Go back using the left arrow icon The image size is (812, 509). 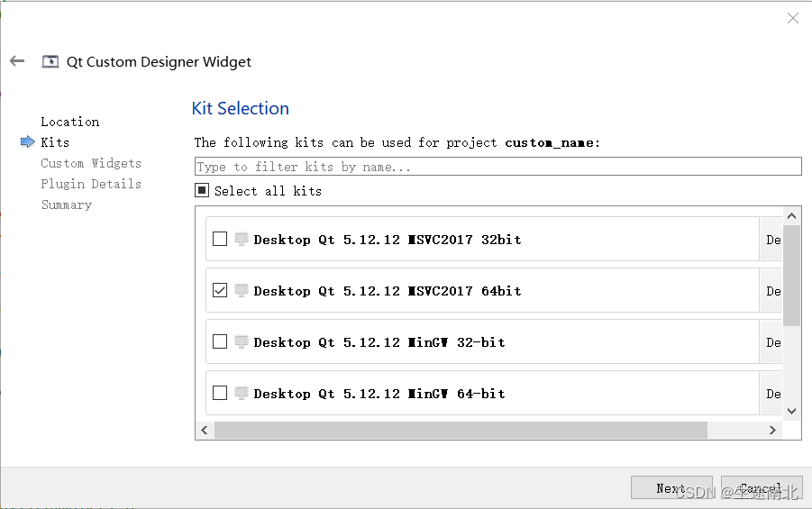point(17,61)
